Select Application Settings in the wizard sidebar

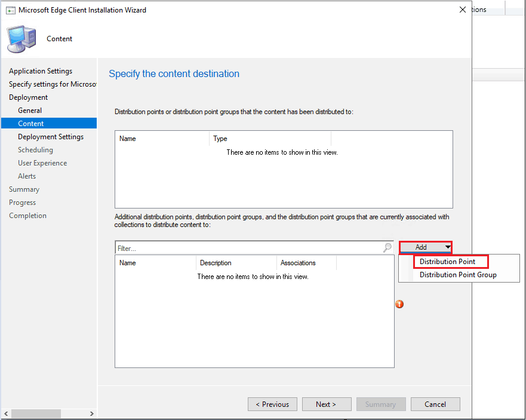[41, 71]
